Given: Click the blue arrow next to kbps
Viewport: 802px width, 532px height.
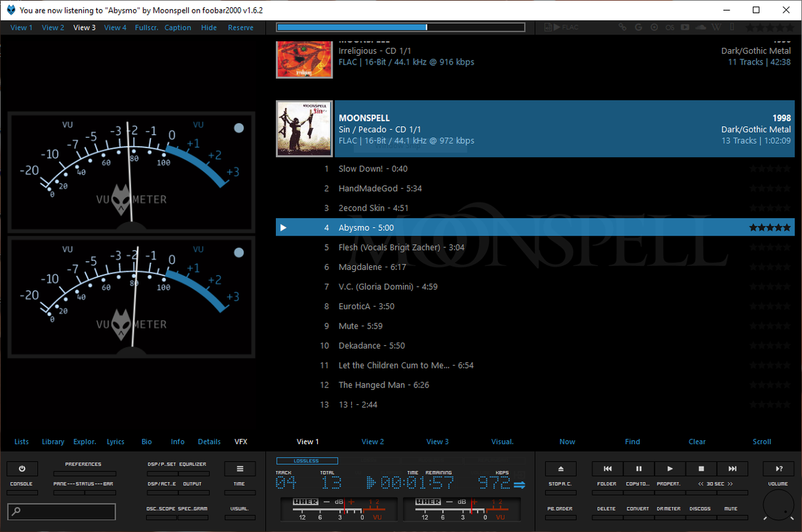Looking at the screenshot, I should [x=519, y=485].
